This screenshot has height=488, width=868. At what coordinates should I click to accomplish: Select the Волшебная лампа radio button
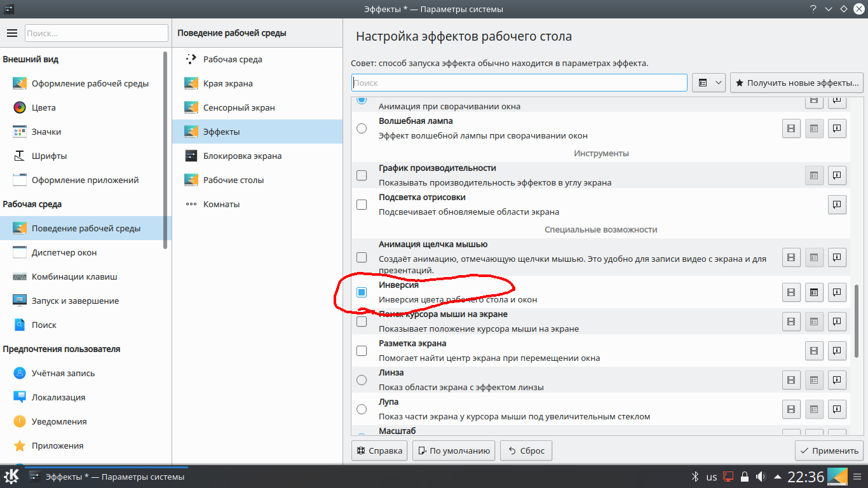pos(362,128)
